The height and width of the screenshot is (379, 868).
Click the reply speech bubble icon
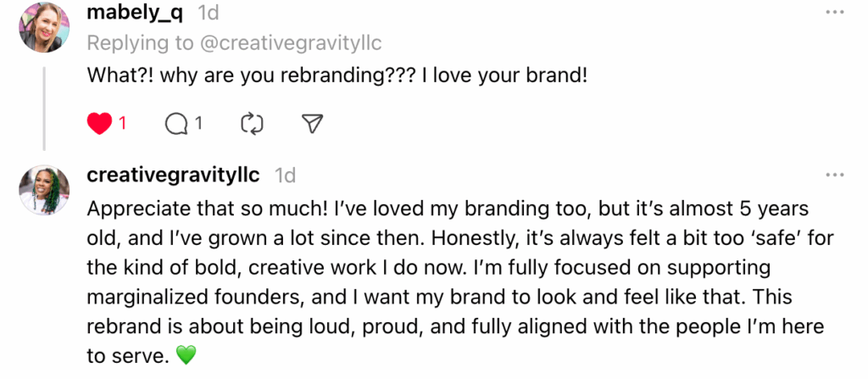(176, 124)
